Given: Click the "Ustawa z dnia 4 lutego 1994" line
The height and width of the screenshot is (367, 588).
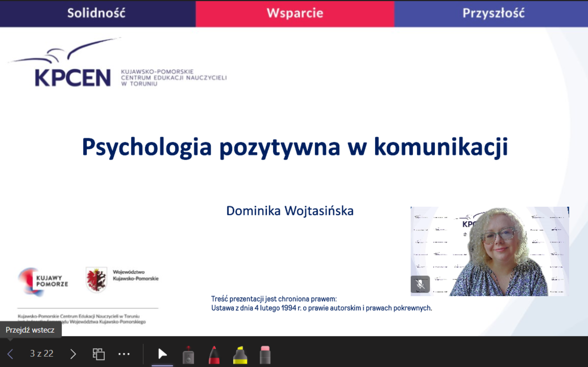Looking at the screenshot, I should click(321, 308).
